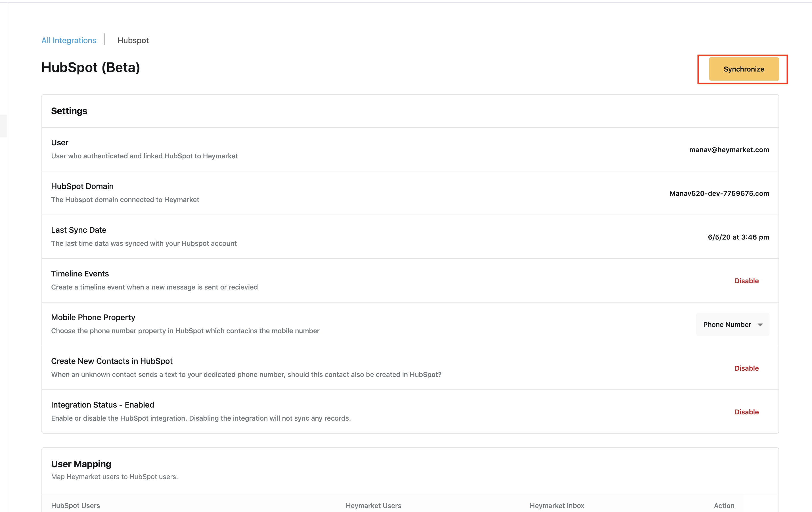Disable Create New Contacts in HubSpot
The image size is (812, 512).
click(x=746, y=368)
